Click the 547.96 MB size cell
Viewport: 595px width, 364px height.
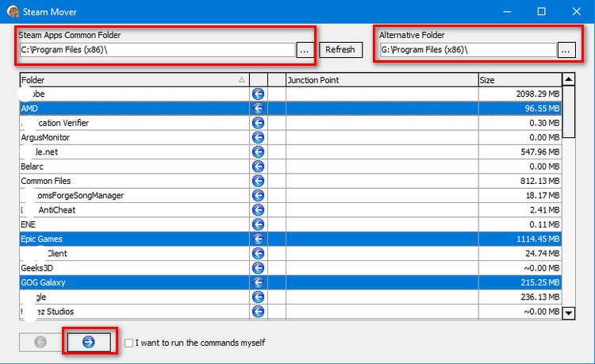coord(520,152)
